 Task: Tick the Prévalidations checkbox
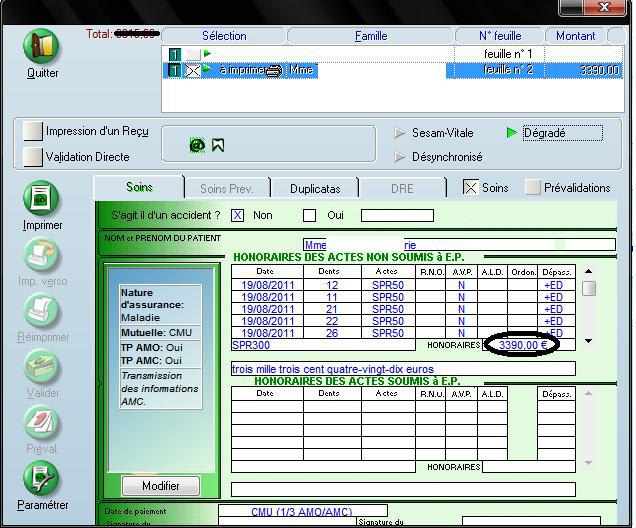click(533, 187)
